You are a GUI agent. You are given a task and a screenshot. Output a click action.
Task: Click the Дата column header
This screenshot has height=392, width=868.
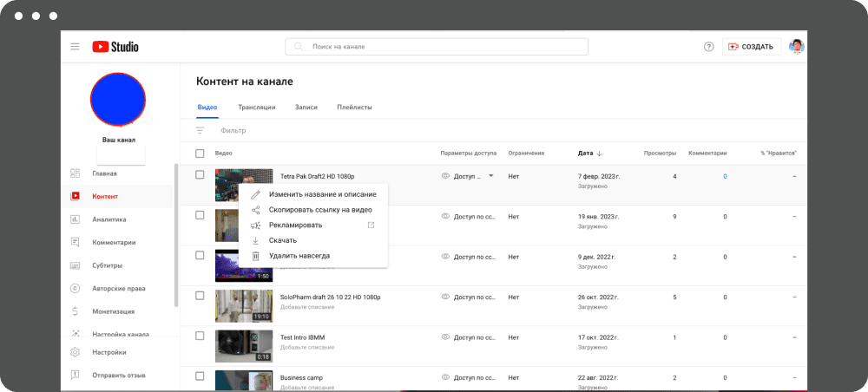pos(584,154)
